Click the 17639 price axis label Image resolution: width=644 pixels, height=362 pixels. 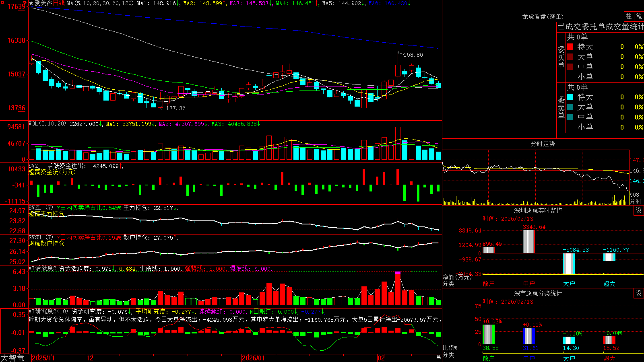16,7
